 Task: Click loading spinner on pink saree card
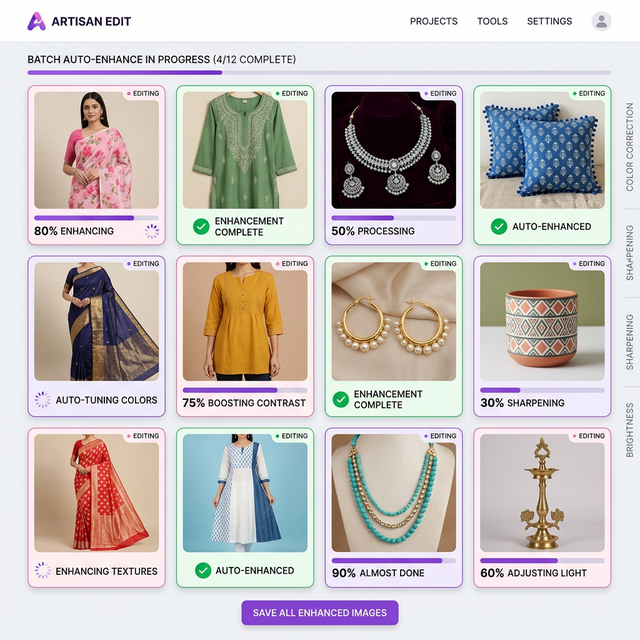tap(152, 231)
